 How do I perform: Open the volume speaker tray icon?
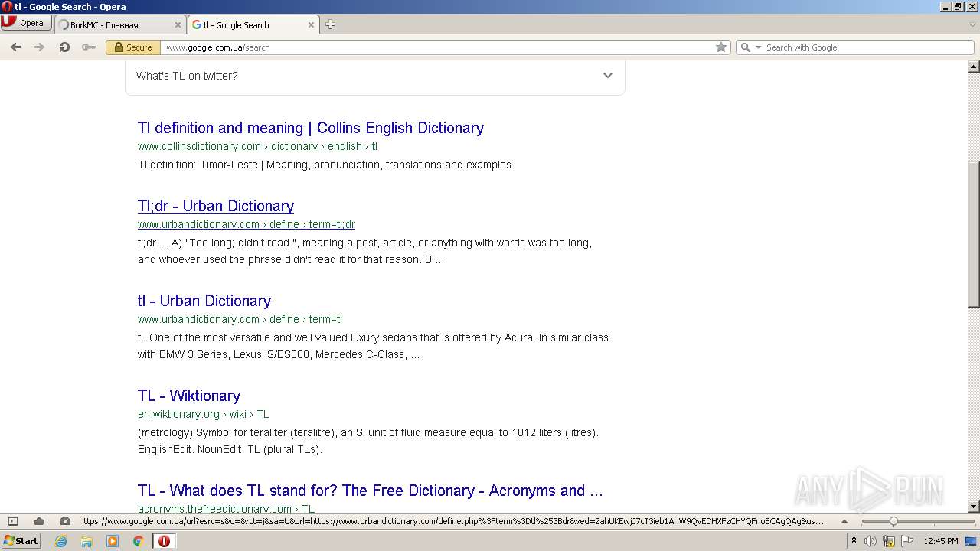(x=870, y=541)
